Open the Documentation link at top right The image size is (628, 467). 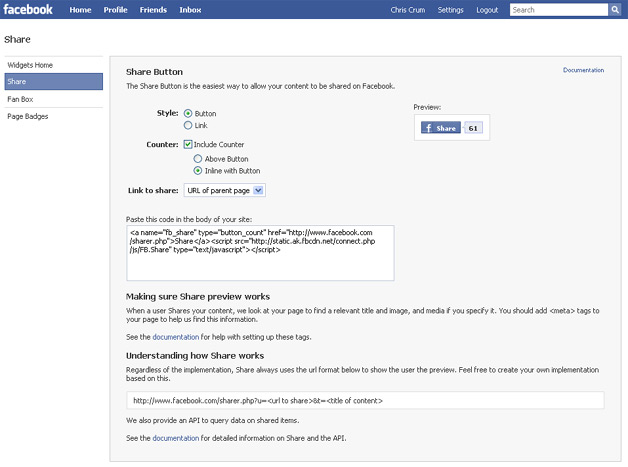[583, 70]
